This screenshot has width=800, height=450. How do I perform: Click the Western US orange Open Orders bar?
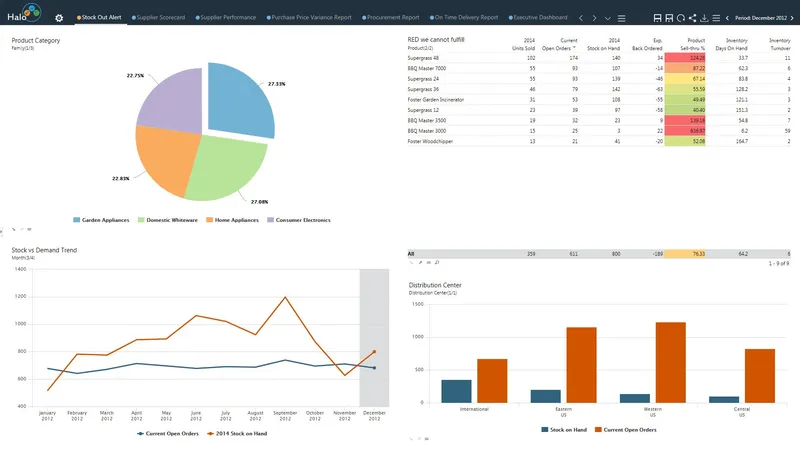point(670,362)
